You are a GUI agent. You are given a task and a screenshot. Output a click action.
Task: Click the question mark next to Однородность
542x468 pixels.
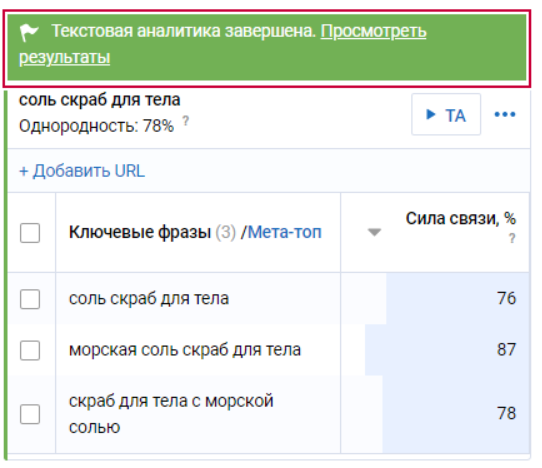click(186, 121)
